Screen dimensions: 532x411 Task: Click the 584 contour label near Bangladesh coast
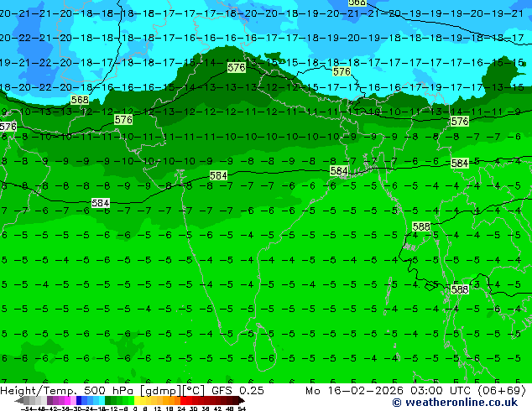(x=339, y=170)
